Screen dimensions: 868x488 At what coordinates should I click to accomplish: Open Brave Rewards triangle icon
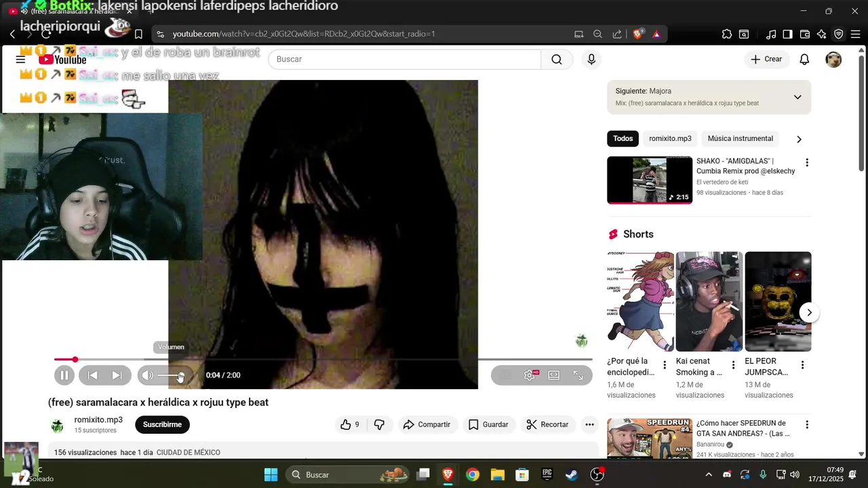tap(656, 34)
